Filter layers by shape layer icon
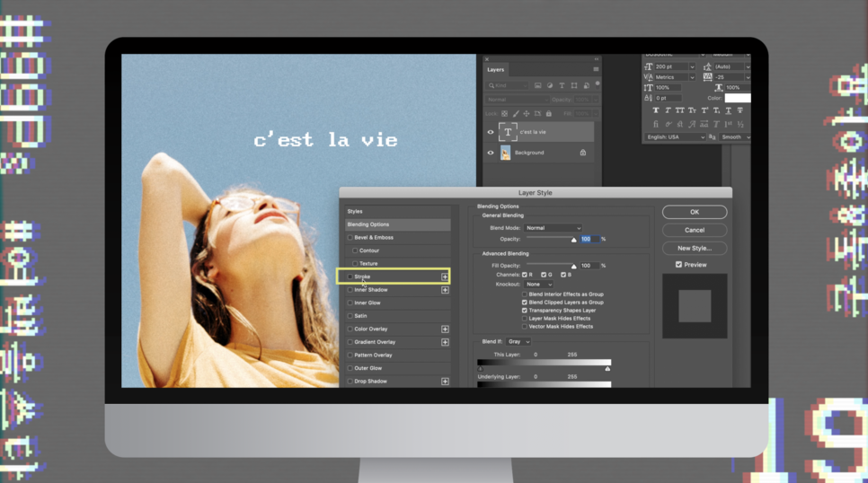 pyautogui.click(x=574, y=86)
